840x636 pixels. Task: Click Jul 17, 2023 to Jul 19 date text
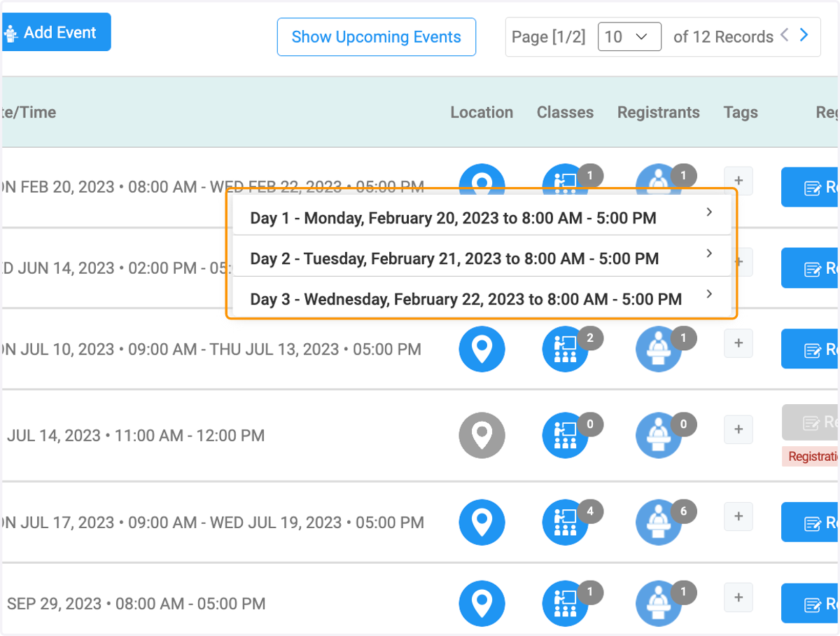pos(213,523)
